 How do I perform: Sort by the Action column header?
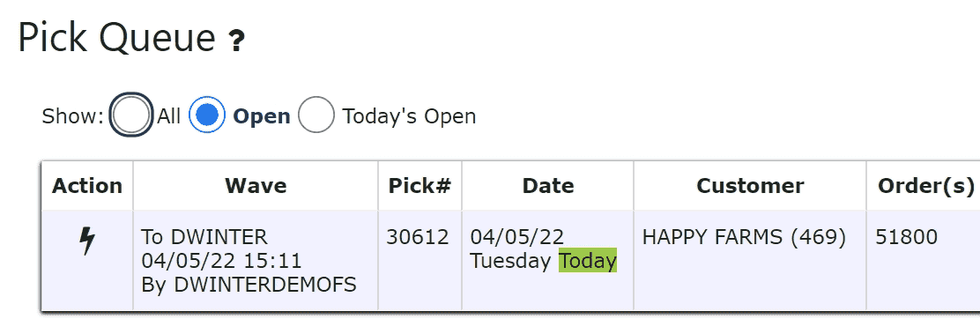coord(87,186)
